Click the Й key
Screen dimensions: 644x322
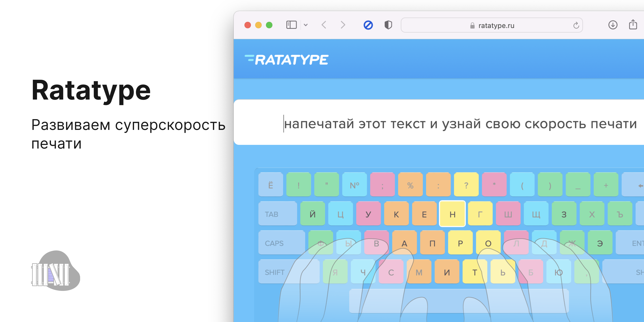click(x=313, y=214)
